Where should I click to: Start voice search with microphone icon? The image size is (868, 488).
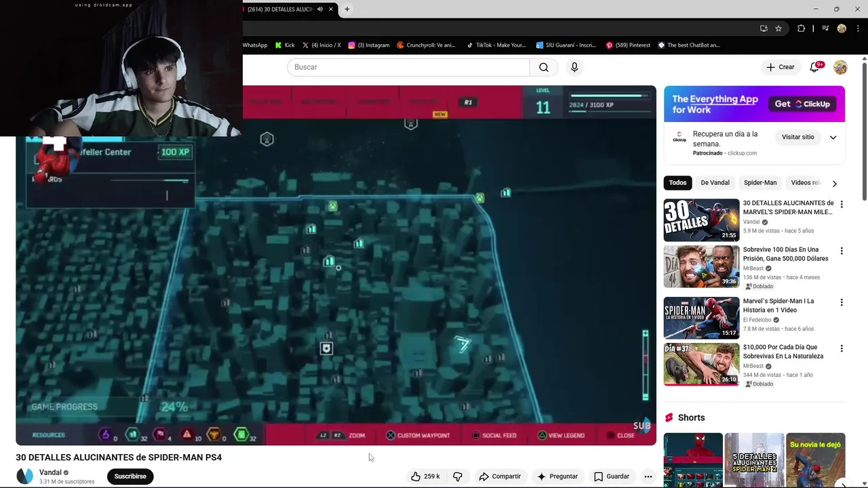(x=574, y=67)
